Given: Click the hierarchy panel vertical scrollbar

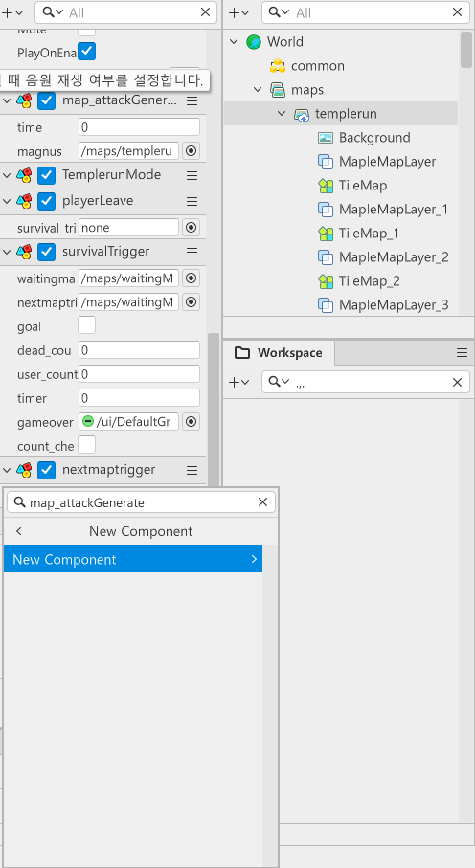Looking at the screenshot, I should 466,50.
